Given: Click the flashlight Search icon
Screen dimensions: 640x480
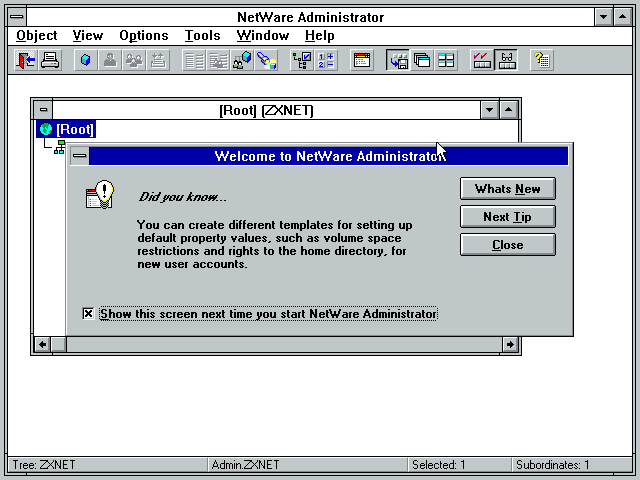Looking at the screenshot, I should (266, 60).
